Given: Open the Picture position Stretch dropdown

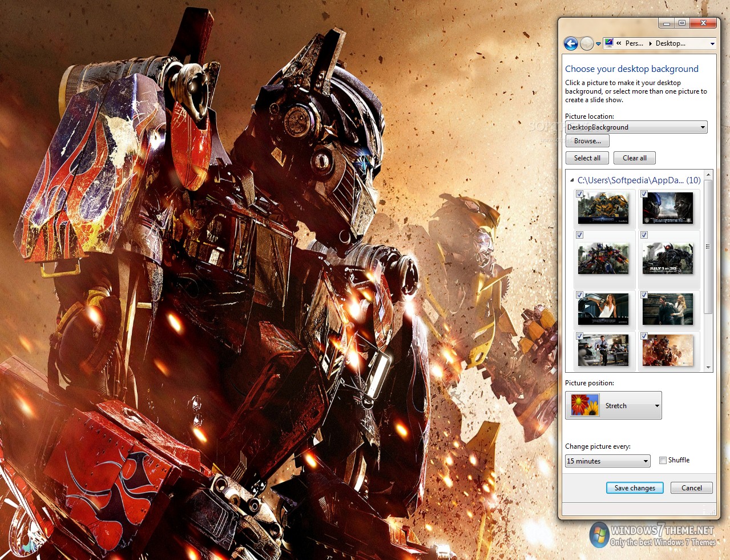Looking at the screenshot, I should pyautogui.click(x=614, y=405).
